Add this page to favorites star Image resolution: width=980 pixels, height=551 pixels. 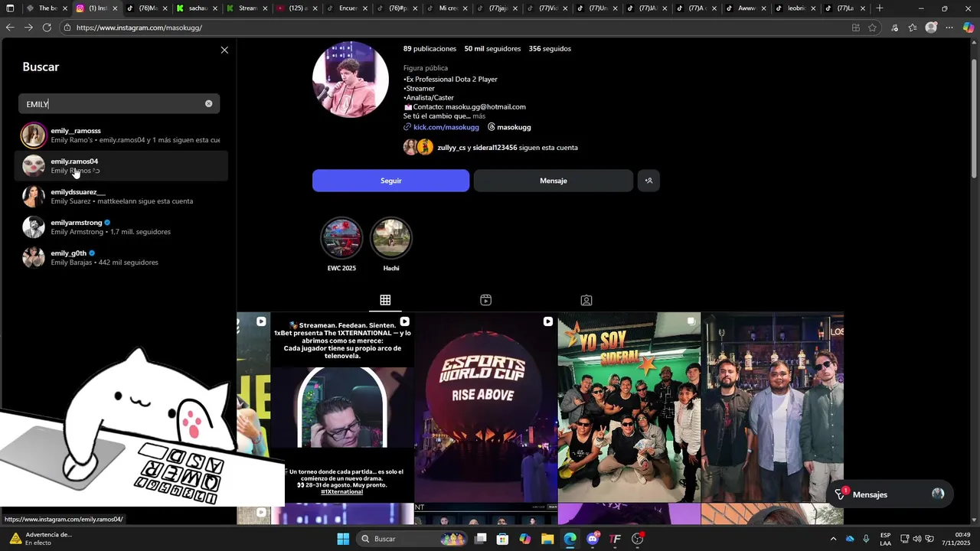pos(872,28)
